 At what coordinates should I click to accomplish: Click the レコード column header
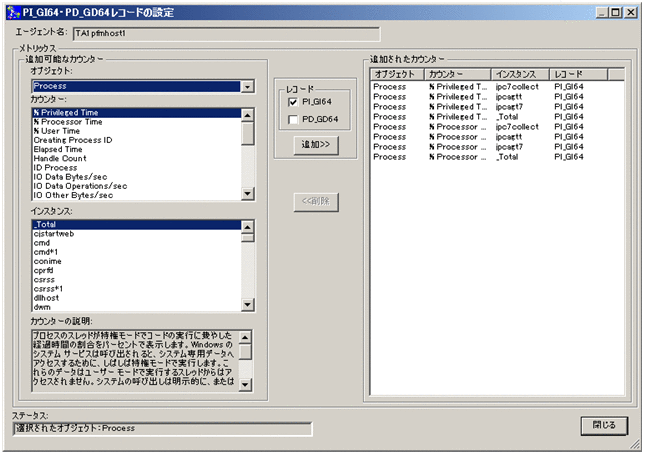[579, 74]
